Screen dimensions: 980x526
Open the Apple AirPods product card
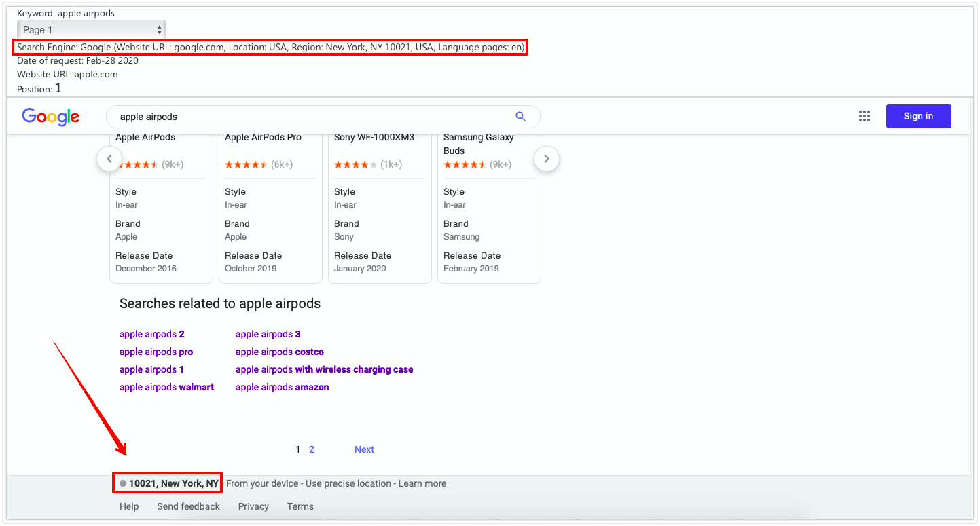coord(161,208)
